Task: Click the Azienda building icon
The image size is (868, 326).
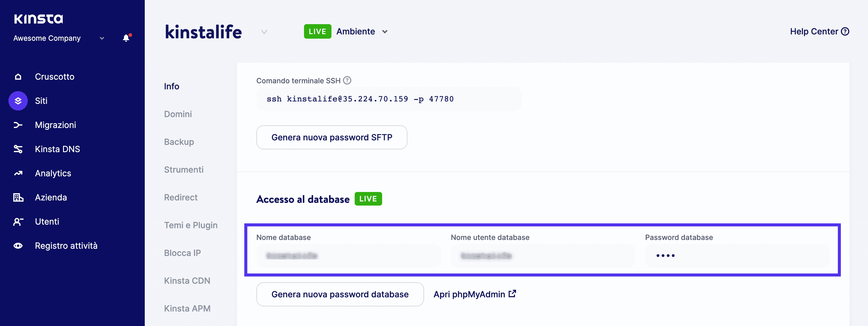Action: [18, 197]
